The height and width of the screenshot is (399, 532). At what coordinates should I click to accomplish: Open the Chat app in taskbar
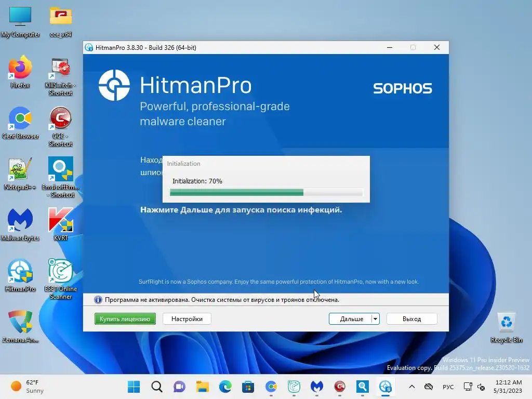(179, 387)
